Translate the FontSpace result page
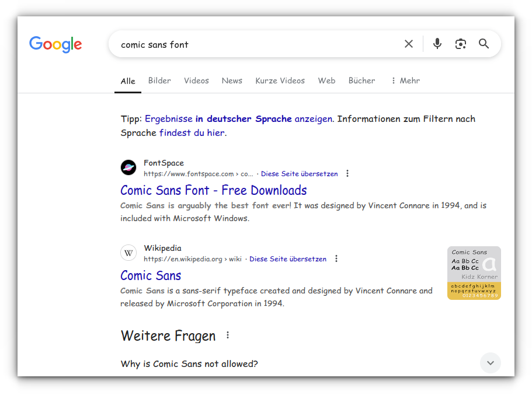 (299, 174)
